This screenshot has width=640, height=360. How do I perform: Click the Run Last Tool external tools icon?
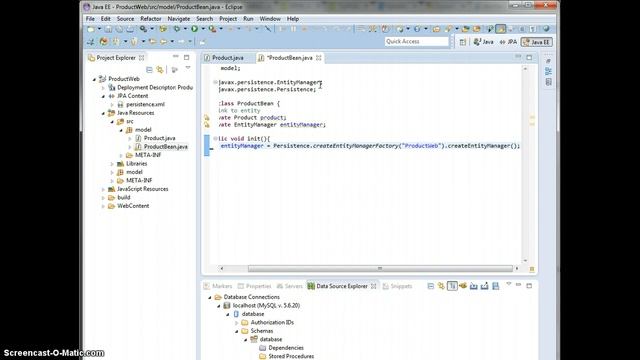(212, 29)
